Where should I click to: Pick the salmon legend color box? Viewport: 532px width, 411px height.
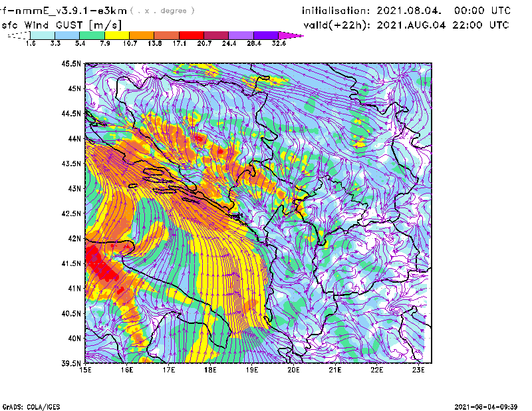[167, 35]
